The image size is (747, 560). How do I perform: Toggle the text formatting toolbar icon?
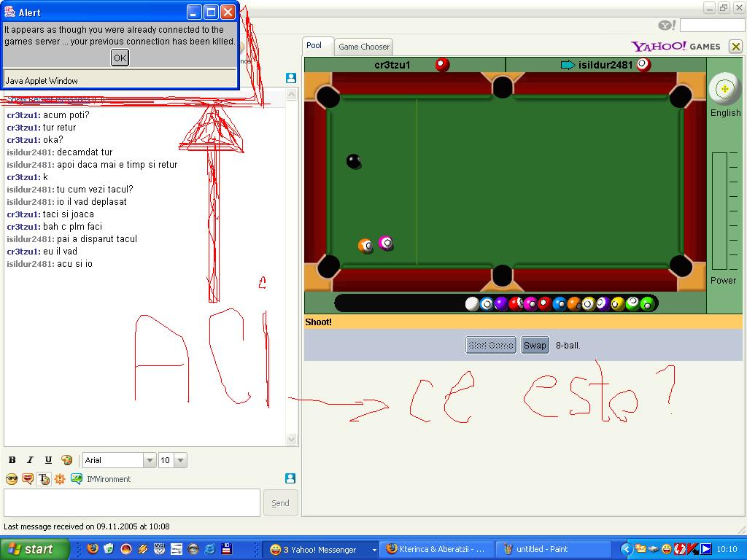point(44,479)
